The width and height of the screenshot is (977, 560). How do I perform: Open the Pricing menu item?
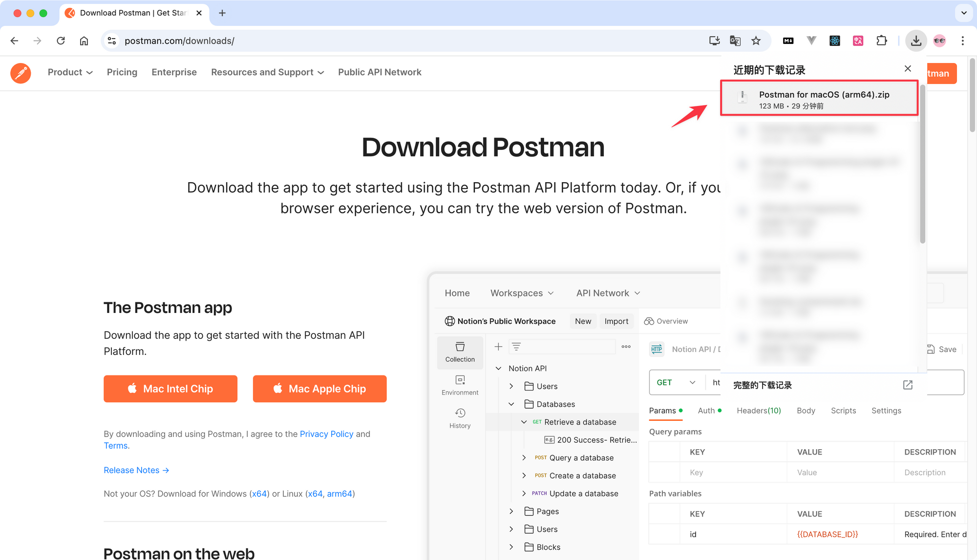point(122,72)
